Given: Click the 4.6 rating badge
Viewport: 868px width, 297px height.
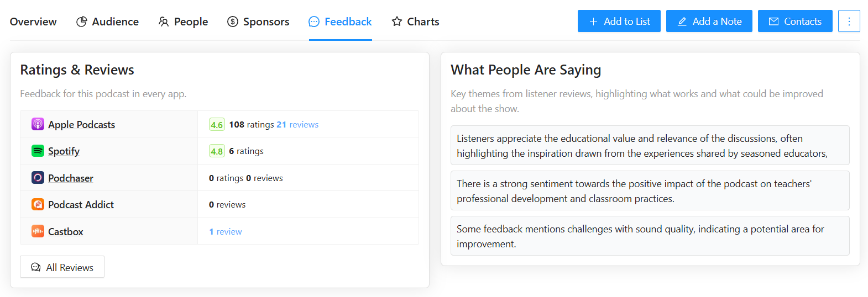Looking at the screenshot, I should (x=217, y=124).
